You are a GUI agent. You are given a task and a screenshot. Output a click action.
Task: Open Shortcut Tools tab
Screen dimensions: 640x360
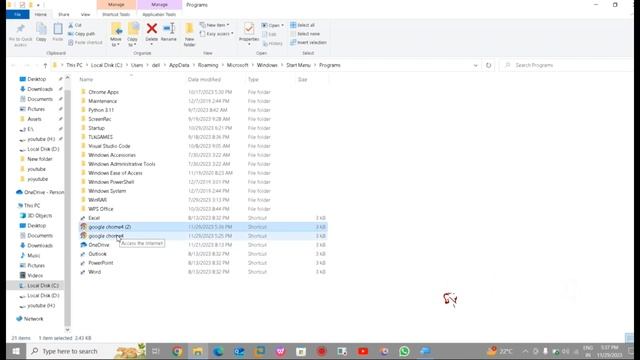[116, 15]
